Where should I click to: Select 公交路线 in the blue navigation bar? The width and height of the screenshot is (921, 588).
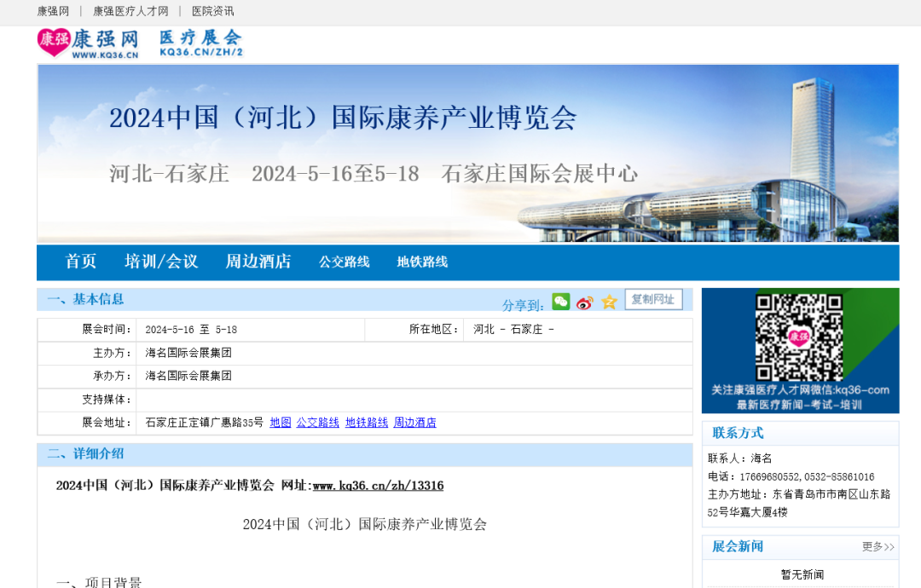point(345,262)
